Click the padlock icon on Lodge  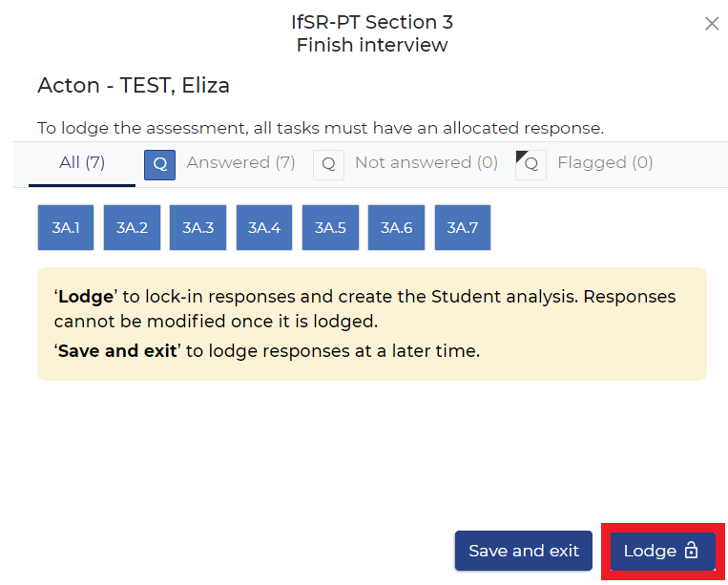(692, 551)
